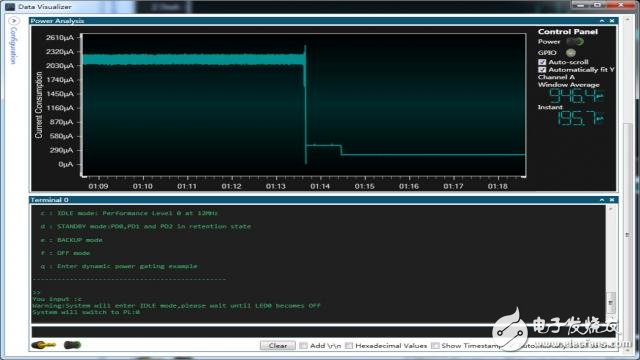Click the Control Panel heading
Image resolution: width=640 pixels, height=360 pixels.
[567, 32]
